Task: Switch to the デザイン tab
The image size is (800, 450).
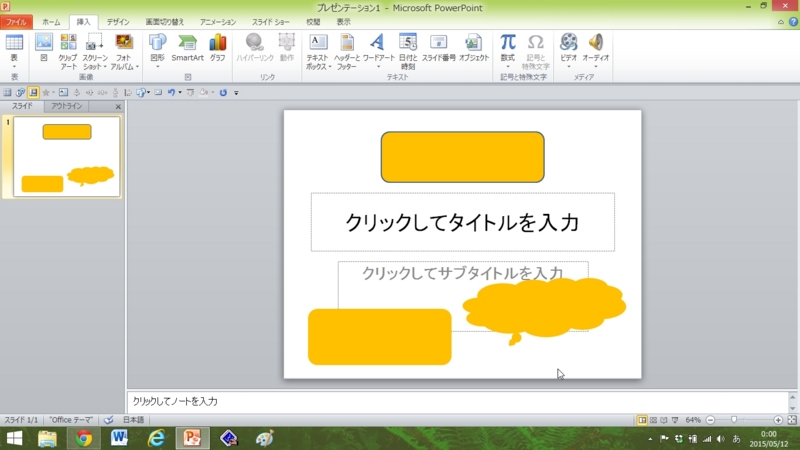Action: point(118,22)
